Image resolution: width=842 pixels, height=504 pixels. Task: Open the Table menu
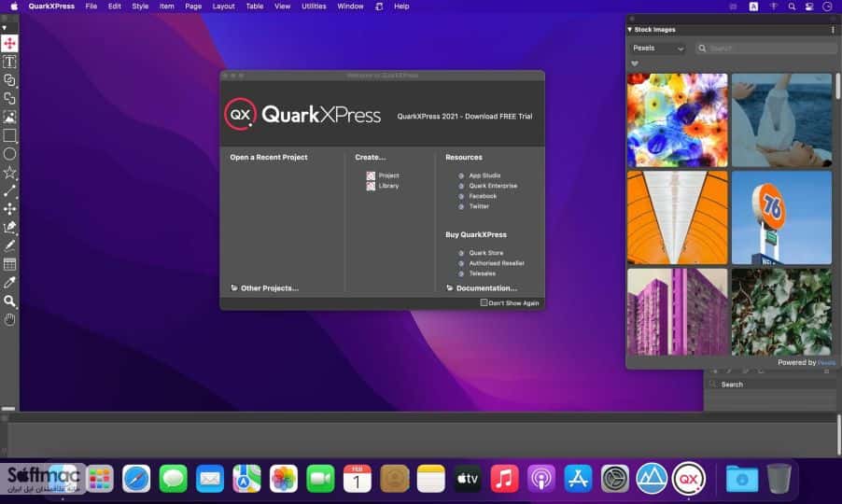[x=255, y=7]
